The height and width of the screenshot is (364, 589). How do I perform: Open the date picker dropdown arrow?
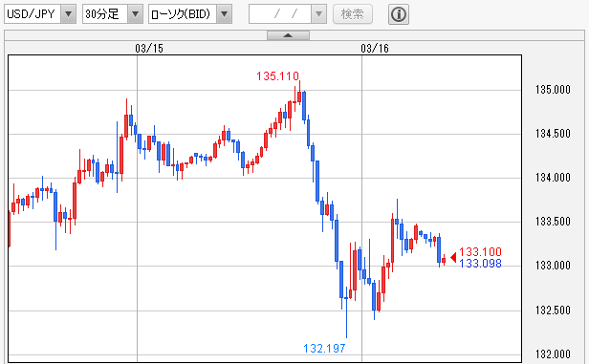click(x=319, y=14)
